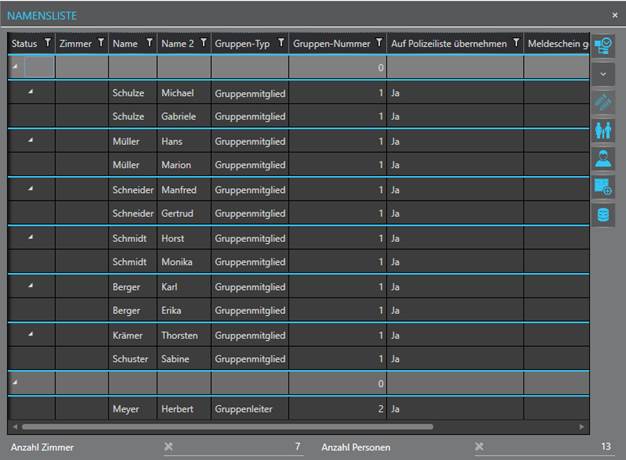Screen dimensions: 626x460
Task: Expand the chevron dropdown in right sidebar
Action: (x=604, y=74)
